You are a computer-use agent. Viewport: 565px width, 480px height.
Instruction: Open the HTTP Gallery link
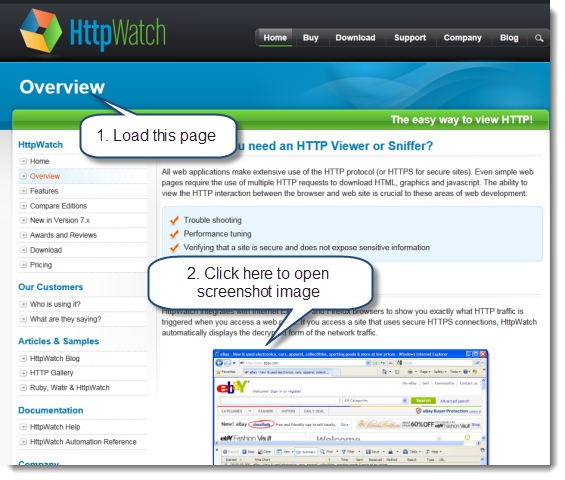(x=52, y=373)
